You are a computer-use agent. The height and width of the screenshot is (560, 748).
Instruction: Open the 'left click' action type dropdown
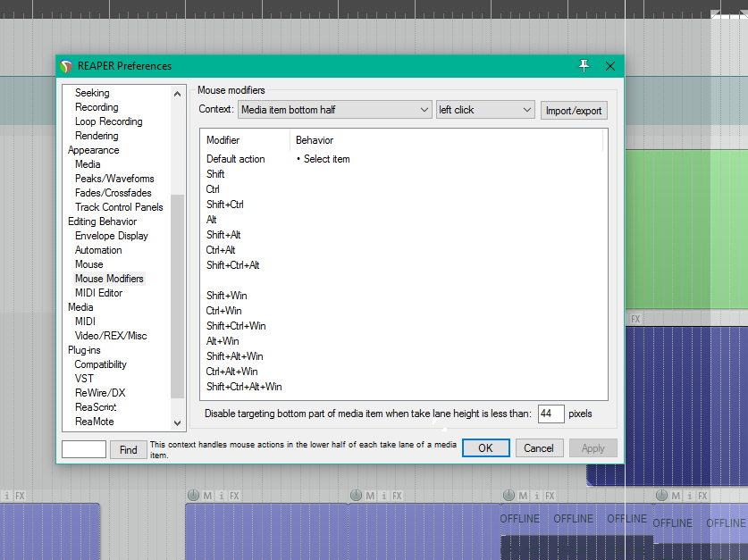point(485,110)
